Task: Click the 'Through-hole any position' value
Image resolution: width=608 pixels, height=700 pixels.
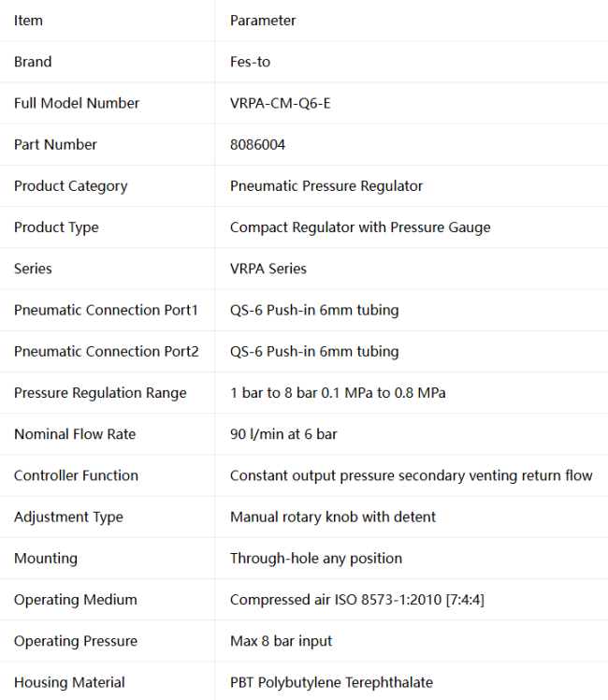Action: tap(316, 559)
